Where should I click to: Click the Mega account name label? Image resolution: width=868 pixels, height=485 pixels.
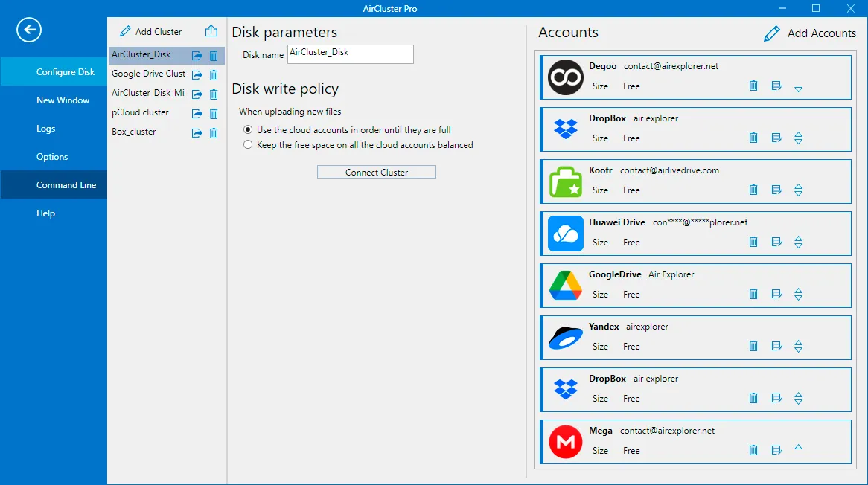tap(601, 430)
